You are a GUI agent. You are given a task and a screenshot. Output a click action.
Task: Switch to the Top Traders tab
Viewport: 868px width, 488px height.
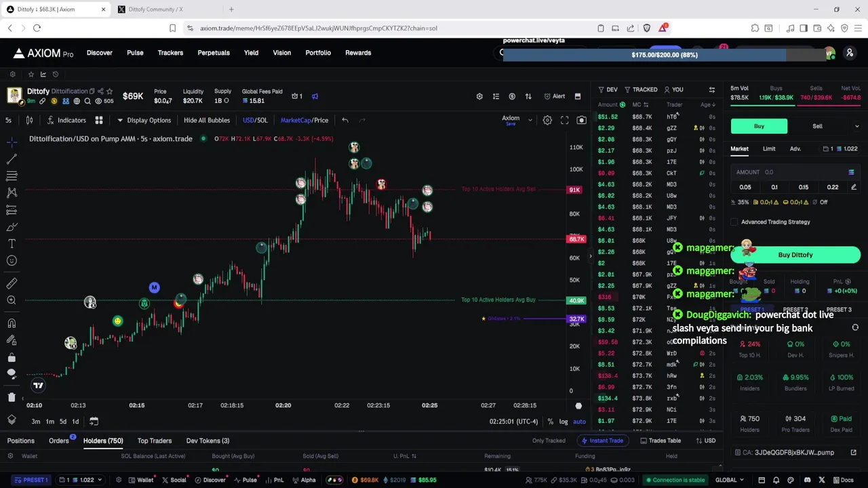click(155, 441)
